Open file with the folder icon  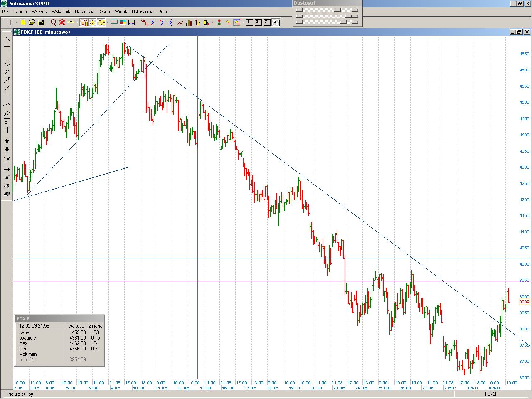32,22
